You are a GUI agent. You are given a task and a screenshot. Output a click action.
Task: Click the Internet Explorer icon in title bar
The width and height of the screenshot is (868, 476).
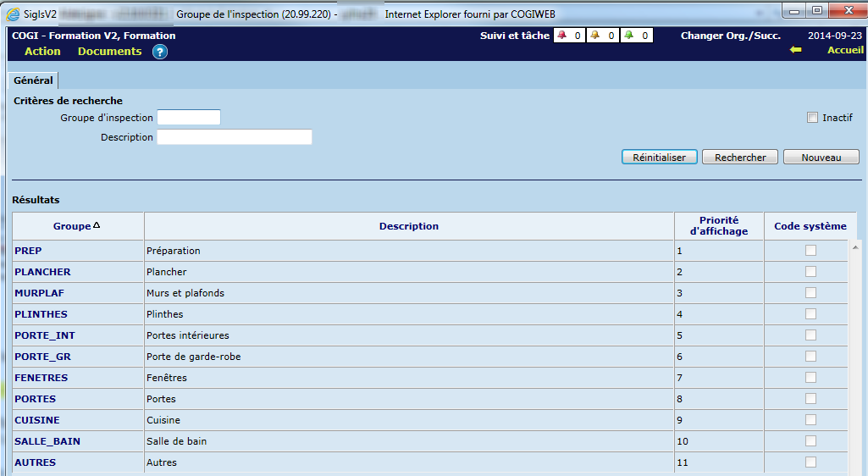(14, 14)
